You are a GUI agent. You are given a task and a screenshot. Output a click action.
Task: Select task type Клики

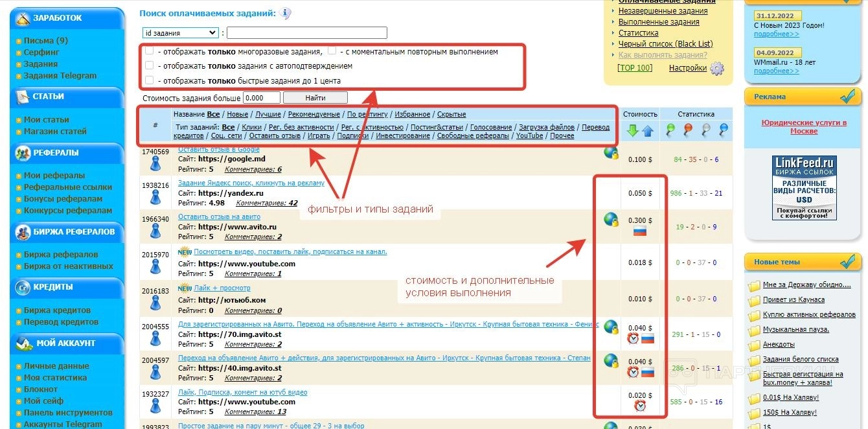252,128
